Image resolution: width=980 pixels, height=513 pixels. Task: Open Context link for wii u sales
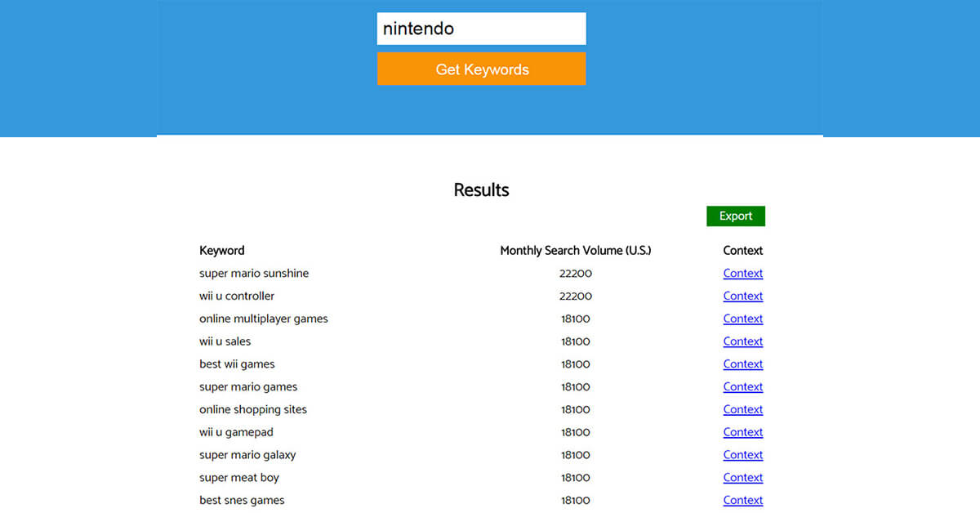[x=742, y=341]
